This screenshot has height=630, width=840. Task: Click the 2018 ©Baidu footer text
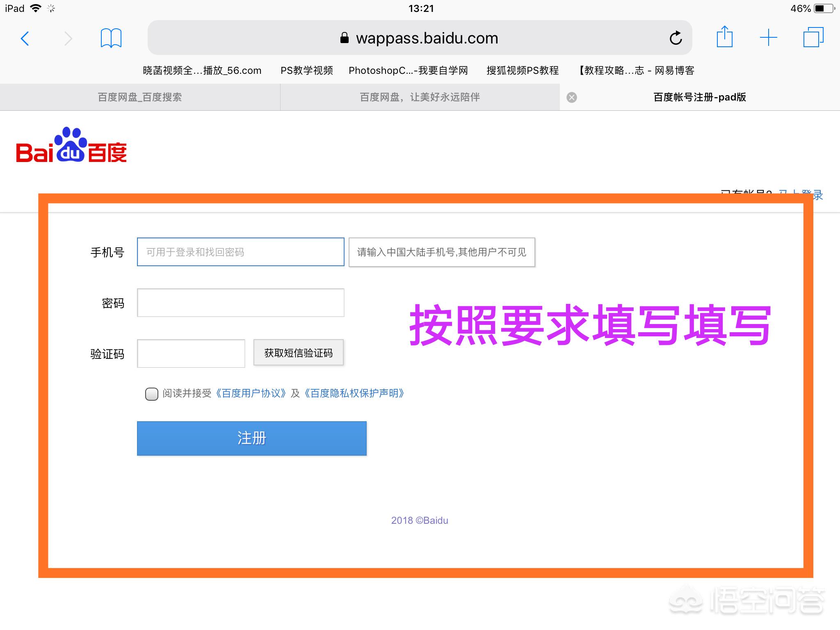420,520
